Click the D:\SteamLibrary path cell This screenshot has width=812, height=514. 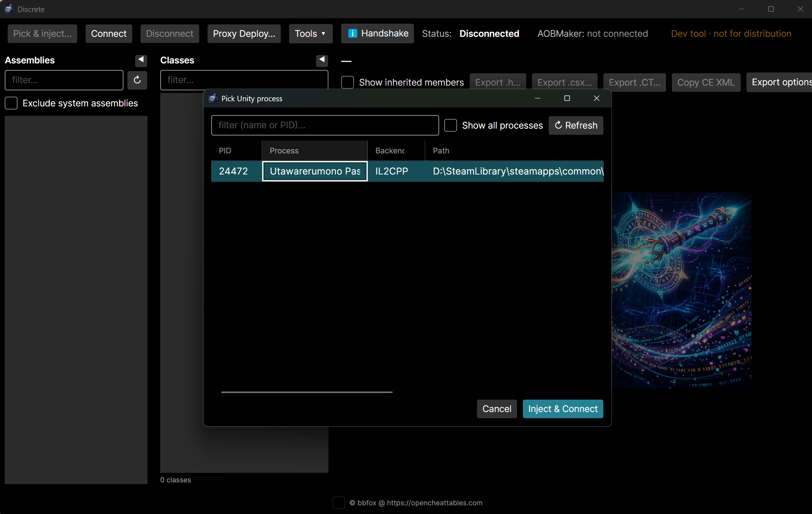514,171
